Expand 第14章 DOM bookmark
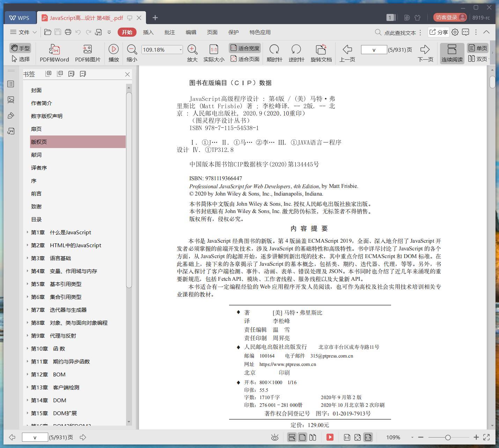 [27, 400]
